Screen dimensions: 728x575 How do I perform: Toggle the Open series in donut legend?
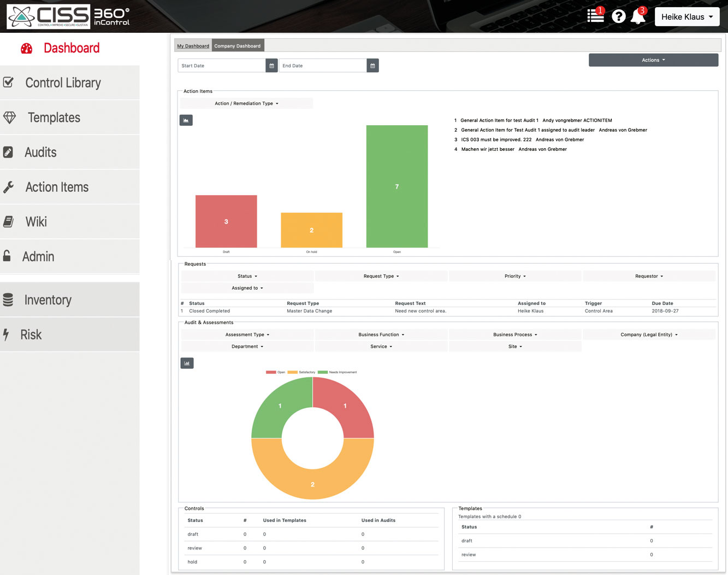click(275, 372)
